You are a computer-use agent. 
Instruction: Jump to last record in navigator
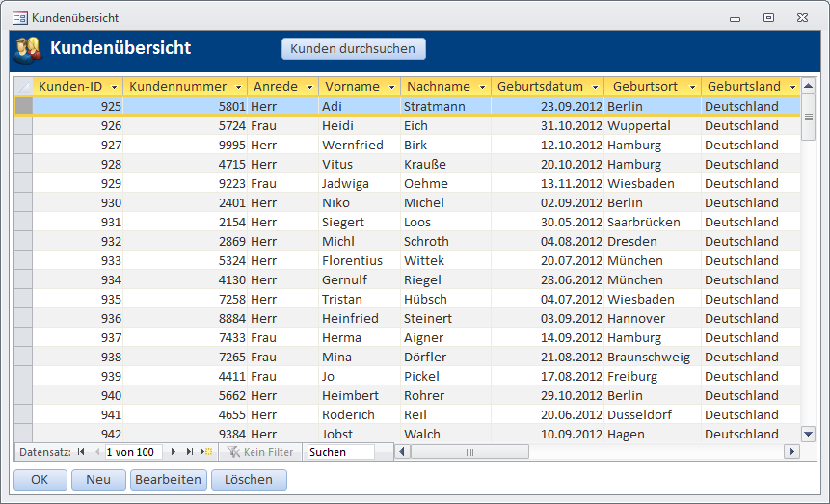point(190,452)
